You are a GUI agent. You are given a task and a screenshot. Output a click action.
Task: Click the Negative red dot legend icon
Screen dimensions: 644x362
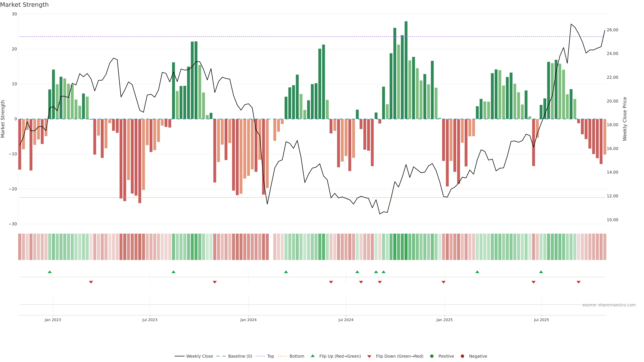pyautogui.click(x=462, y=356)
